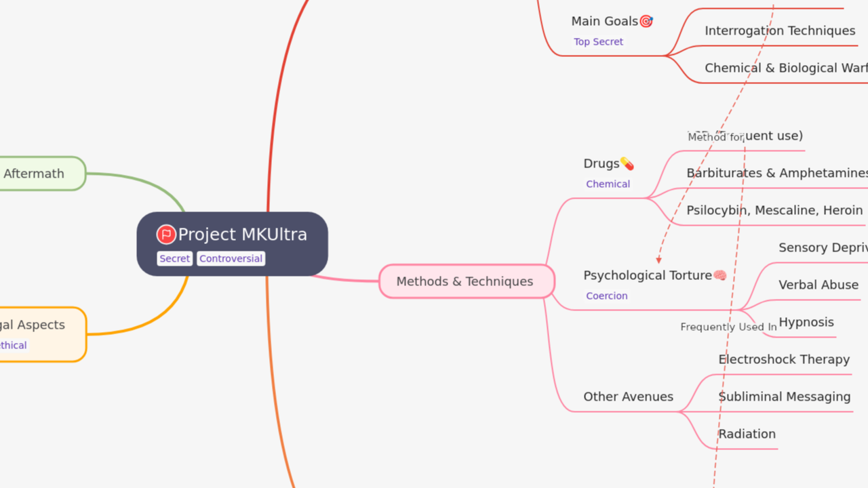The height and width of the screenshot is (488, 868).
Task: Select Psilocybin, Mescaline, Heroin topic
Action: [774, 210]
